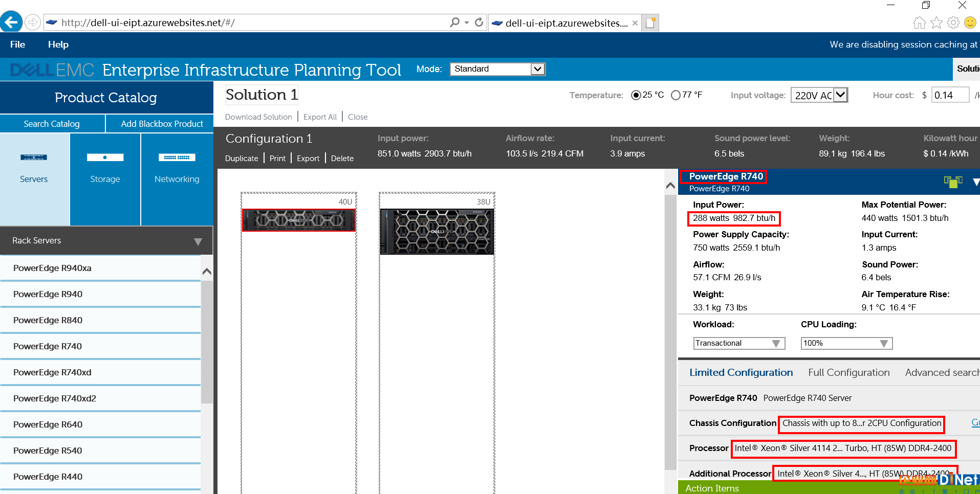This screenshot has height=494, width=980.
Task: Select PowerEdge R740xd2 from catalog
Action: pyautogui.click(x=100, y=398)
